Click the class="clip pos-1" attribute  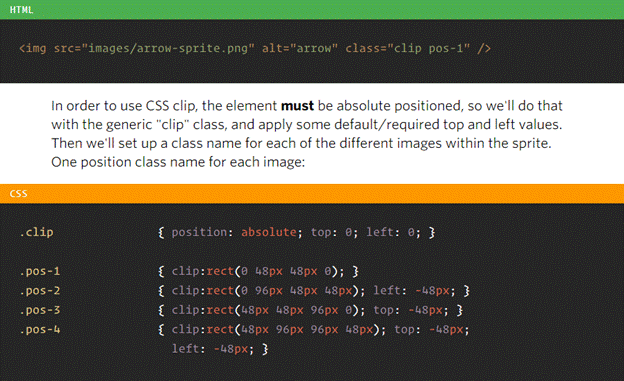coord(408,49)
